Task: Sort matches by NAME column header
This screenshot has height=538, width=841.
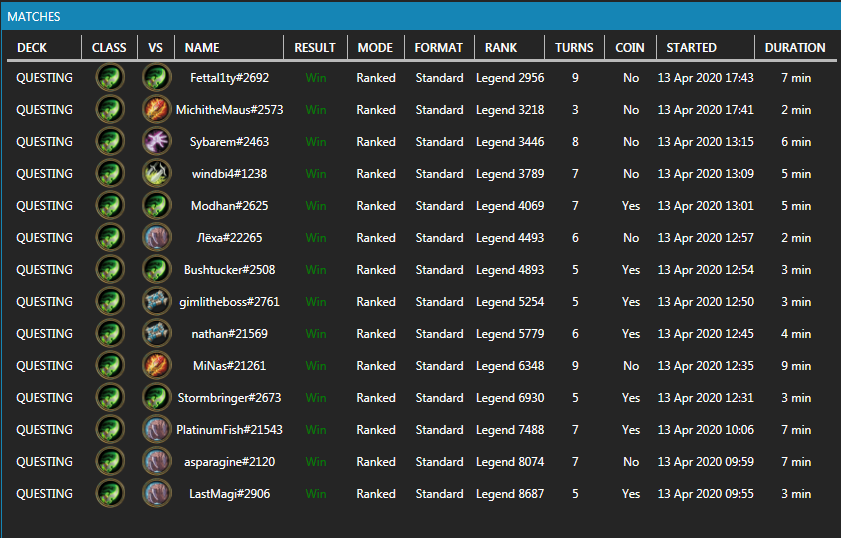Action: [x=202, y=48]
